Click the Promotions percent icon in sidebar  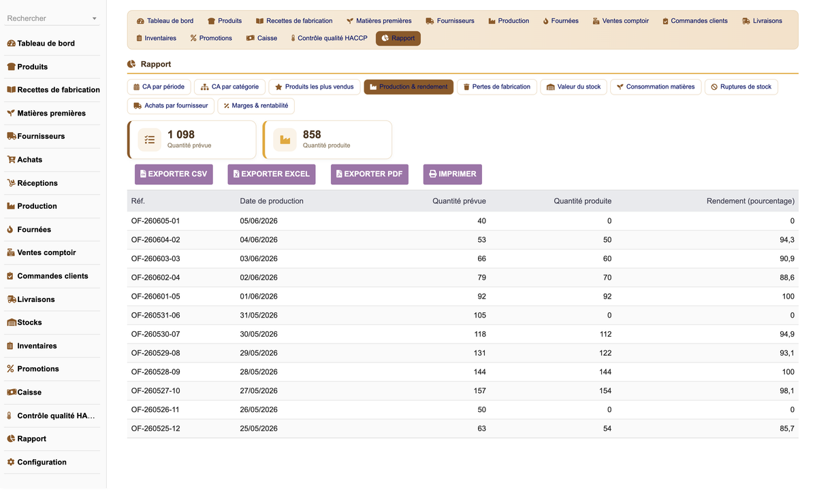[11, 369]
